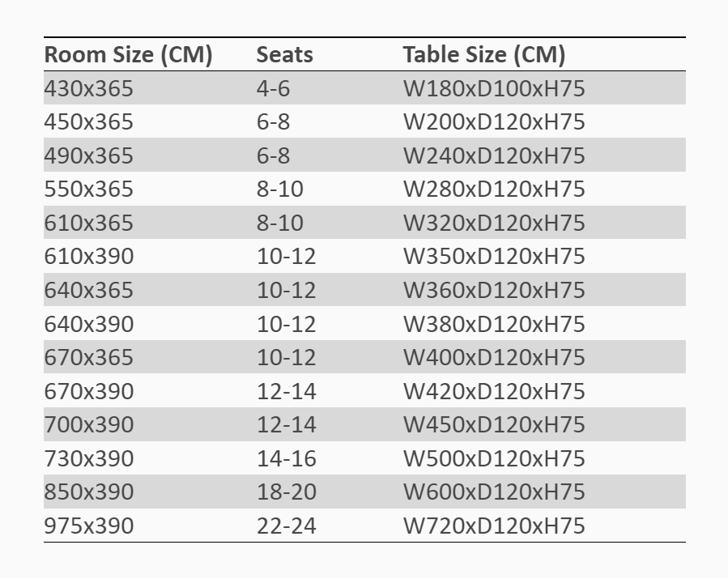Screen dimensions: 728x579
Task: Click table size W720xD120xH75
Action: pos(493,526)
